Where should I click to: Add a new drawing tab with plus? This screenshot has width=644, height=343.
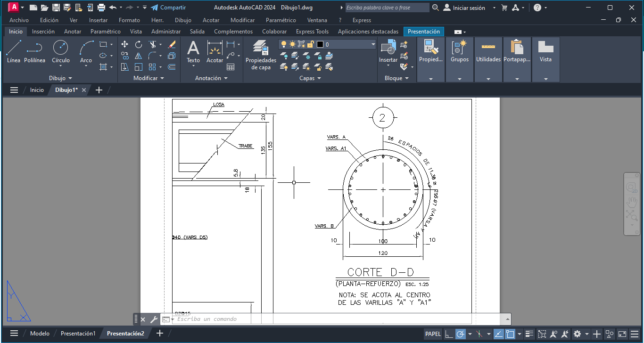pyautogui.click(x=99, y=90)
